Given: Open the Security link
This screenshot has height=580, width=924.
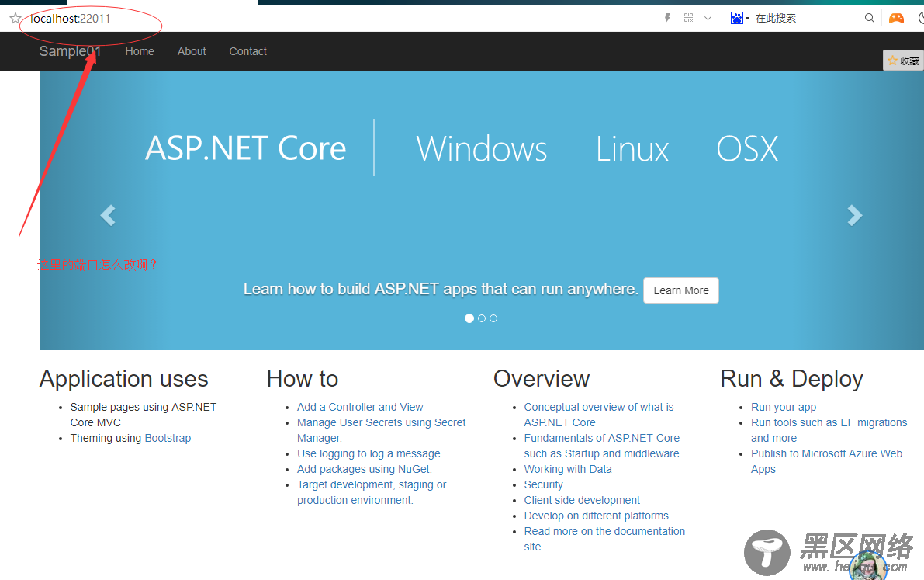Looking at the screenshot, I should [543, 485].
